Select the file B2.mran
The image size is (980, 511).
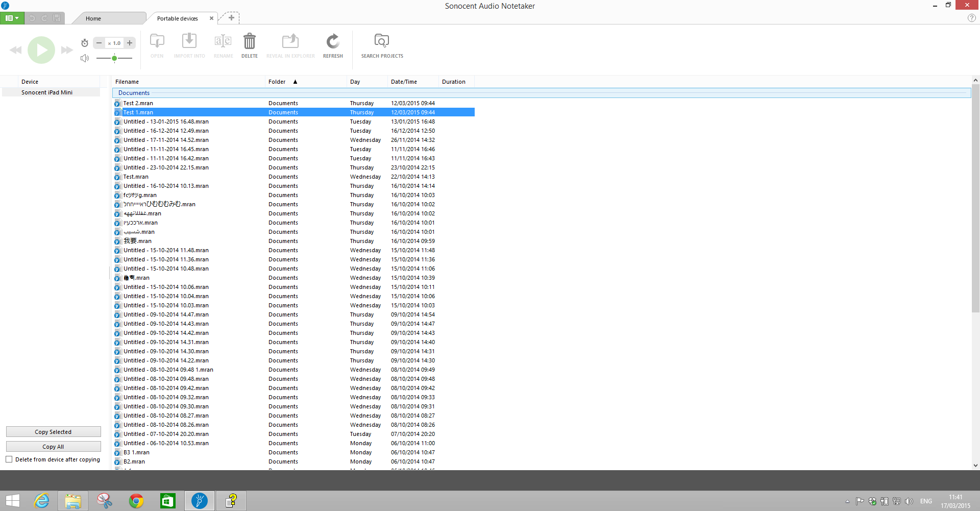click(134, 461)
